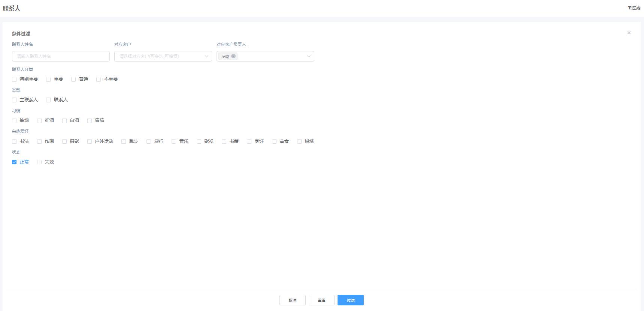644x311 pixels.
Task: Check the 失效 status checkbox
Action: pos(39,162)
